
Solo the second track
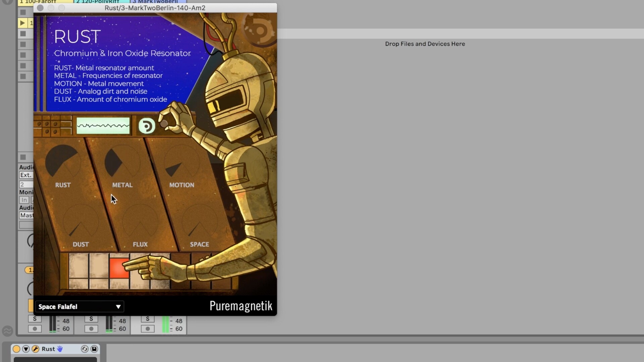tap(91, 319)
